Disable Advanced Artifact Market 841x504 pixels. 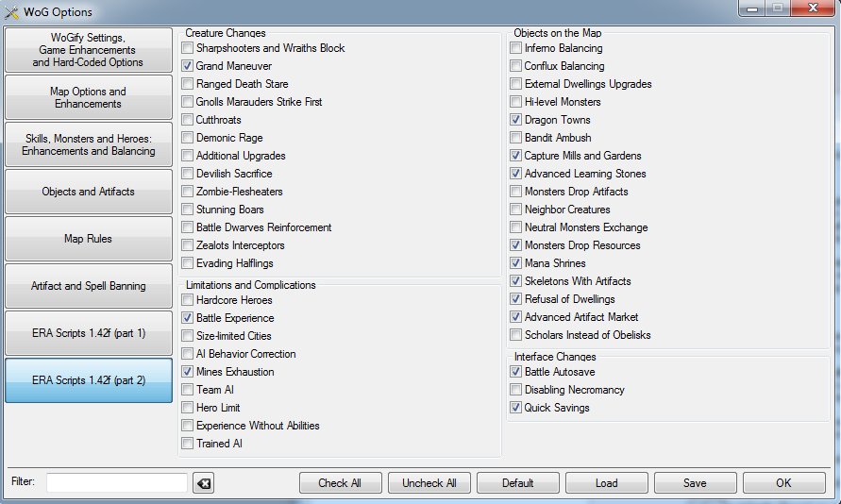click(x=515, y=317)
